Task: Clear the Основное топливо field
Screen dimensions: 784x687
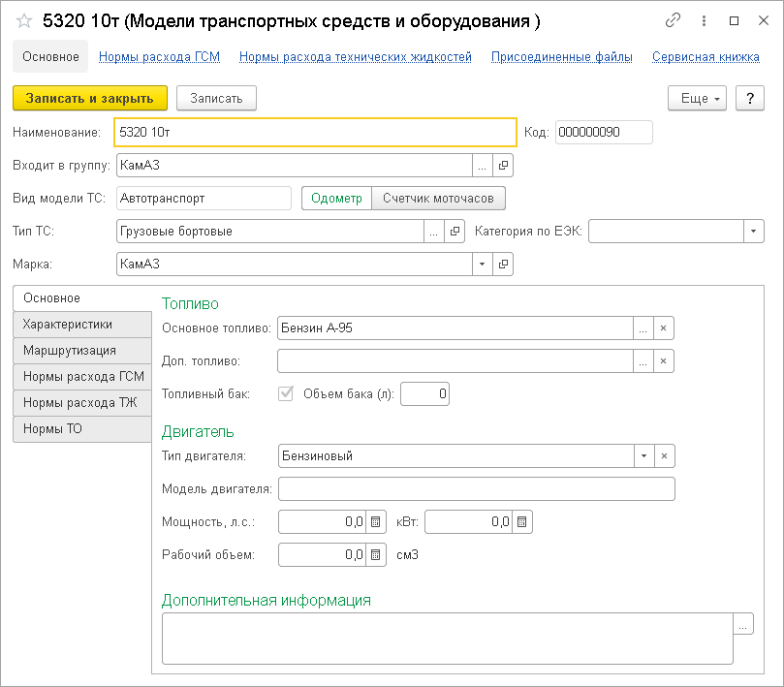Action: [664, 328]
